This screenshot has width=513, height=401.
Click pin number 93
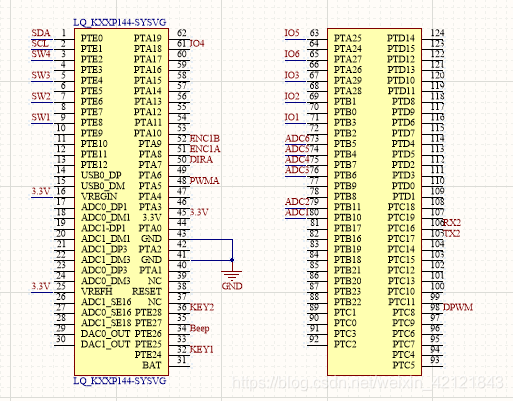(435, 360)
